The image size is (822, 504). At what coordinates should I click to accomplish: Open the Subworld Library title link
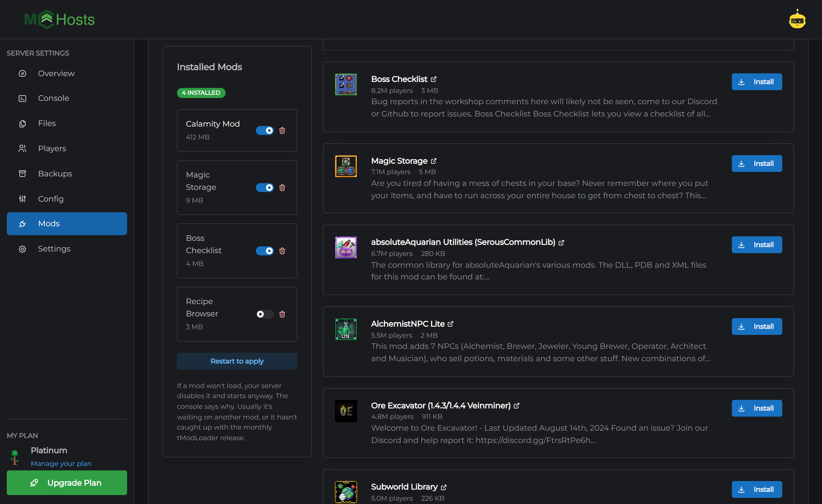pos(404,487)
